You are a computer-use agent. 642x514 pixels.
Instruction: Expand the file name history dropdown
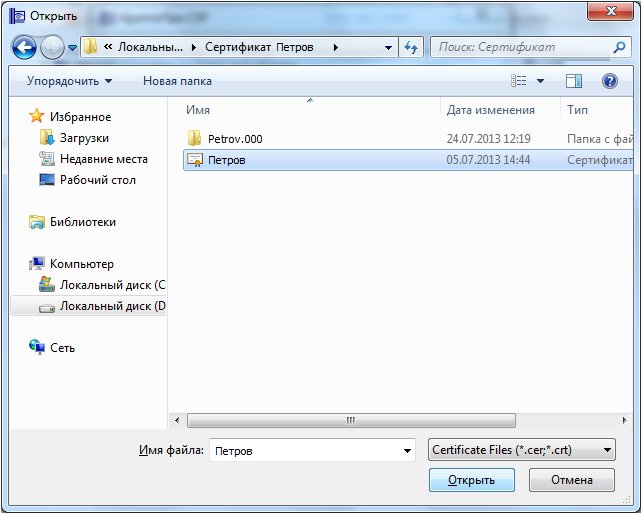[x=406, y=451]
